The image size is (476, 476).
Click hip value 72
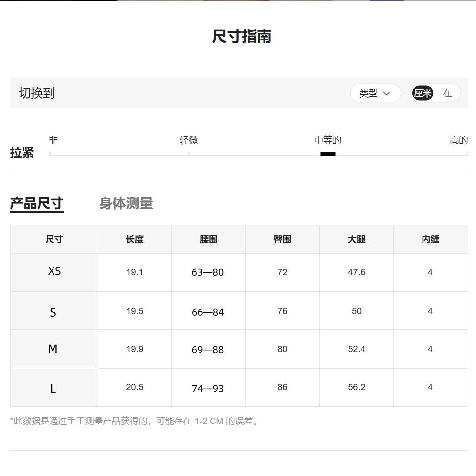pyautogui.click(x=282, y=272)
